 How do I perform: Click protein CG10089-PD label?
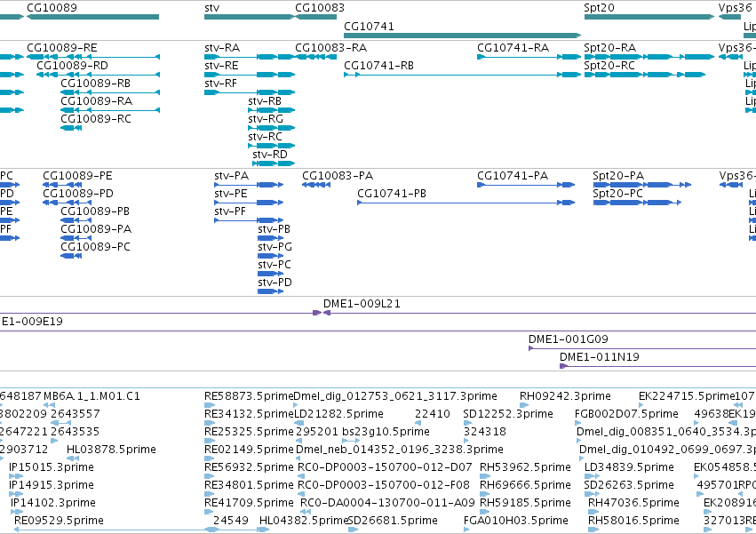[78, 194]
